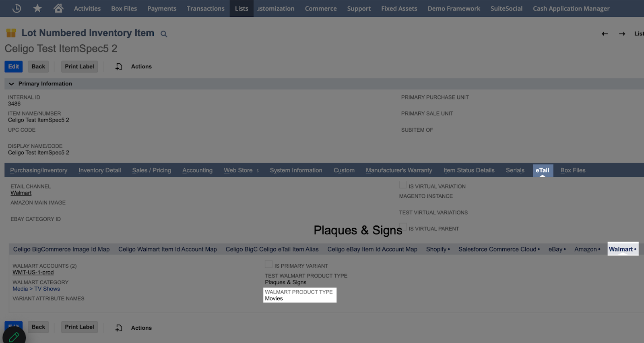The width and height of the screenshot is (644, 343).
Task: Select the eTail tab
Action: pyautogui.click(x=543, y=170)
